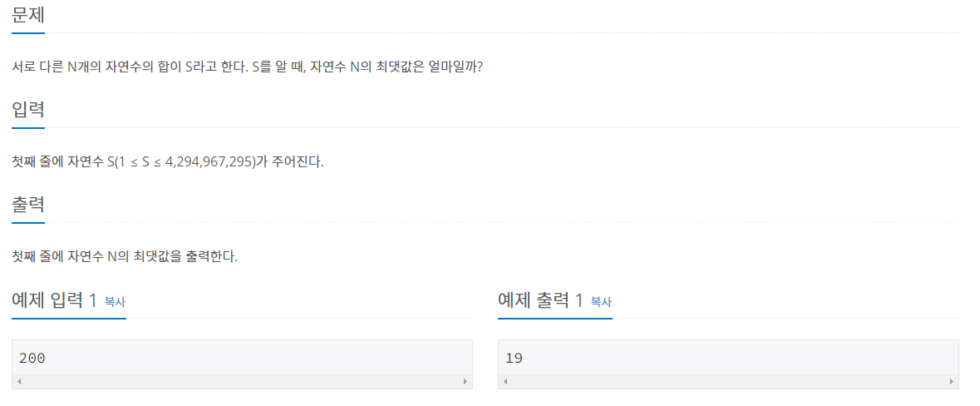Click the input description starting 첫째 줄에 자연수 S

(x=168, y=162)
